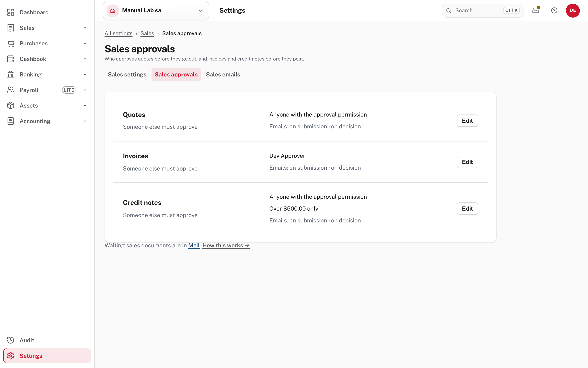Expand the Cashbook menu chevron
Viewport: 588px width, 368px height.
(85, 59)
